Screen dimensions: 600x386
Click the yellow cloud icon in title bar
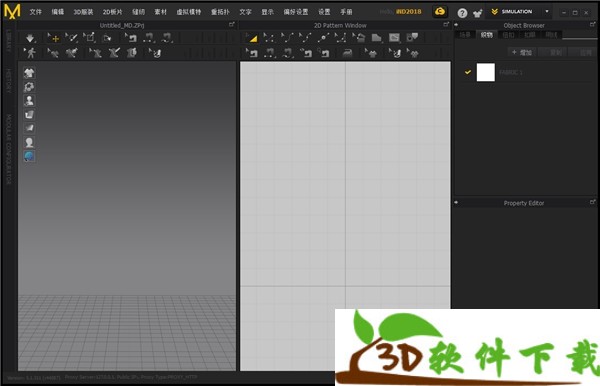tap(440, 11)
